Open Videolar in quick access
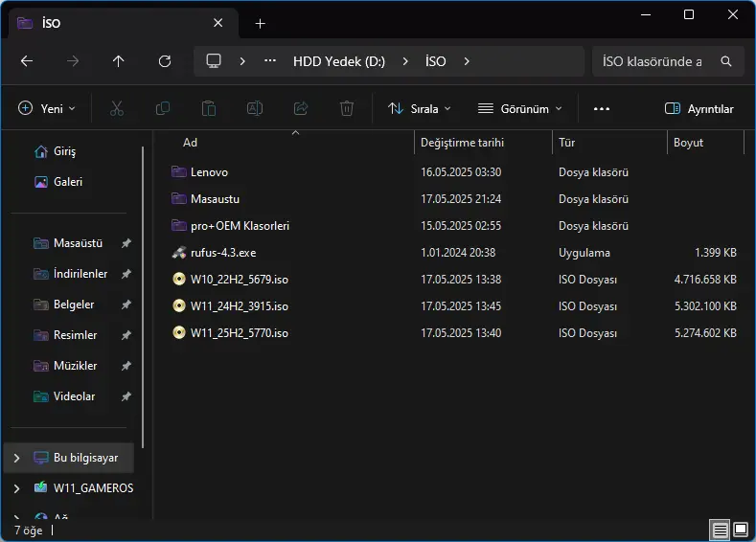The width and height of the screenshot is (756, 542). pos(64,396)
